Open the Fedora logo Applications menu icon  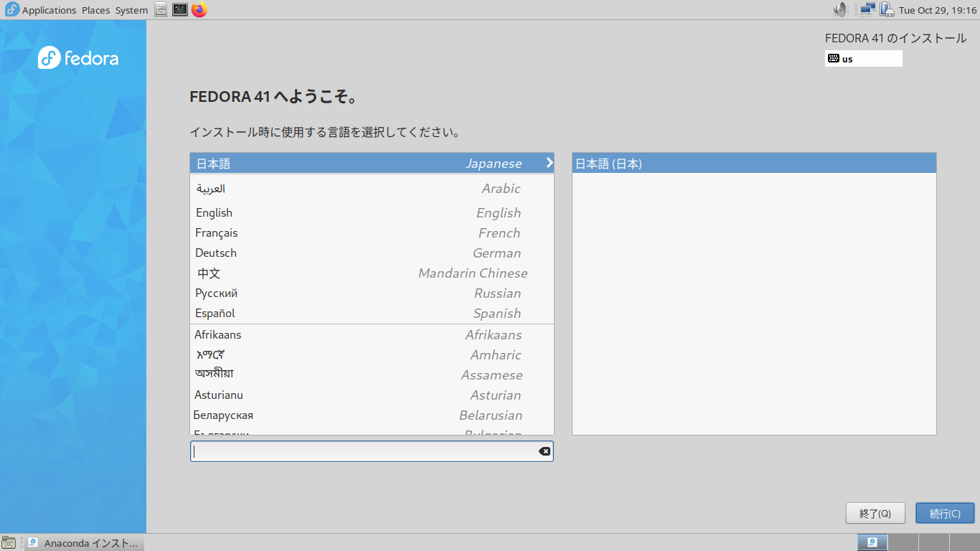coord(12,10)
